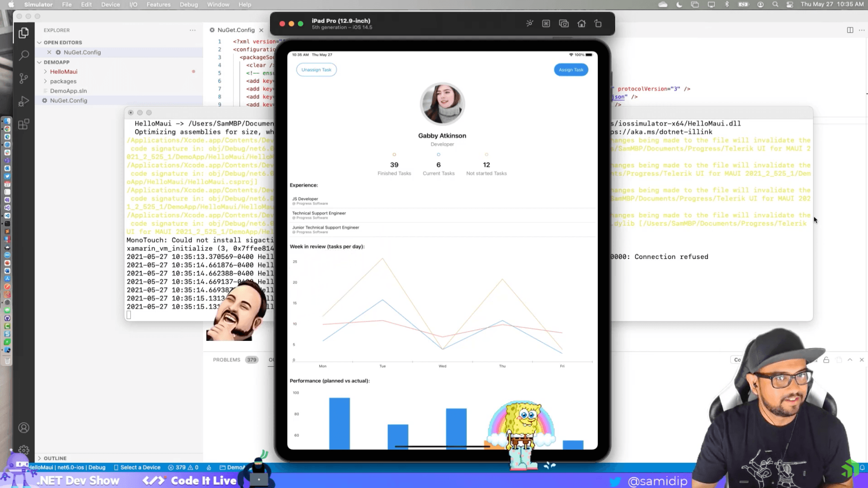Open editor More Actions ellipsis

coord(862,30)
